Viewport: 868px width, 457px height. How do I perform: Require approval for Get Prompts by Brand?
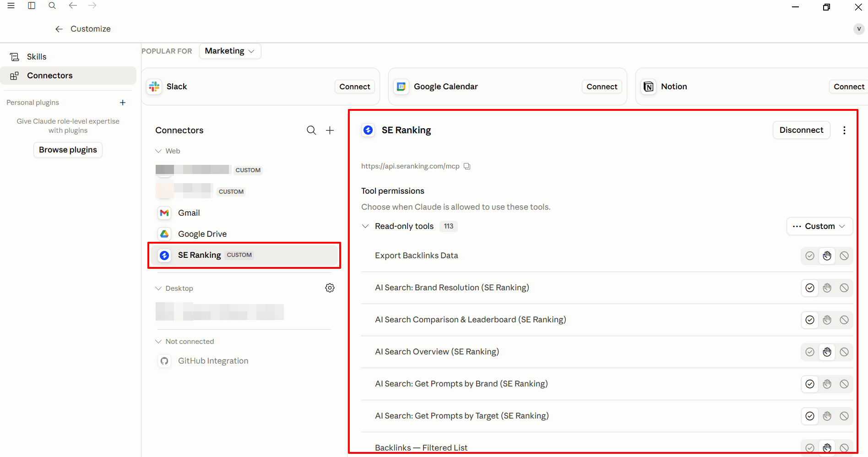827,384
